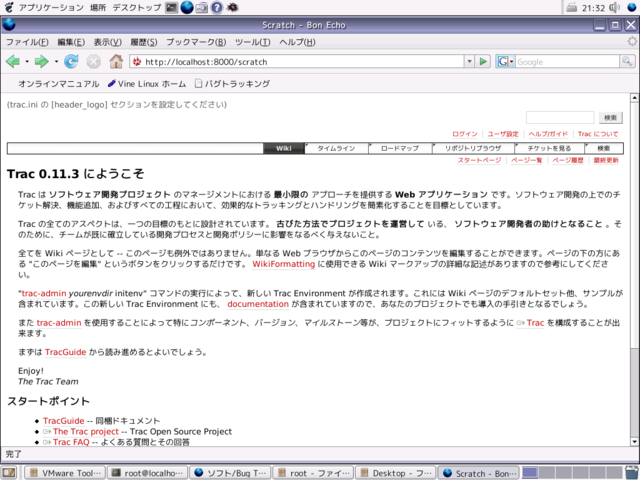Open mail launcher icon in top panel
The image size is (640, 480).
tap(202, 7)
